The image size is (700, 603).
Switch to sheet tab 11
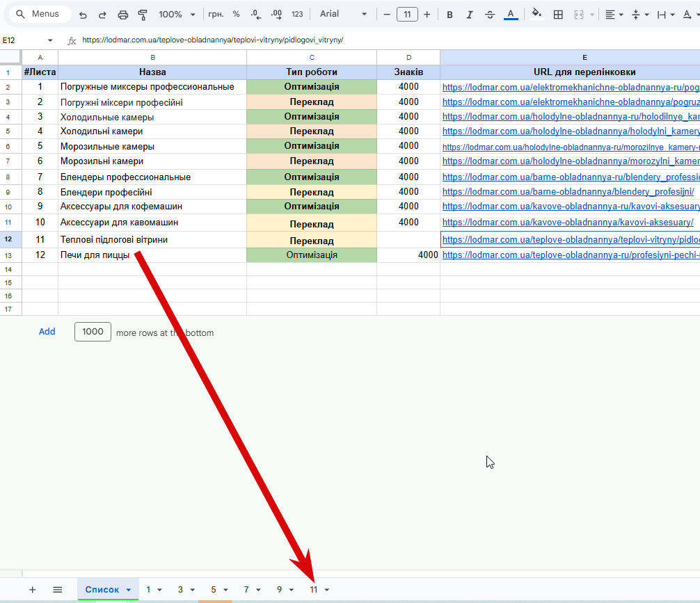(313, 590)
